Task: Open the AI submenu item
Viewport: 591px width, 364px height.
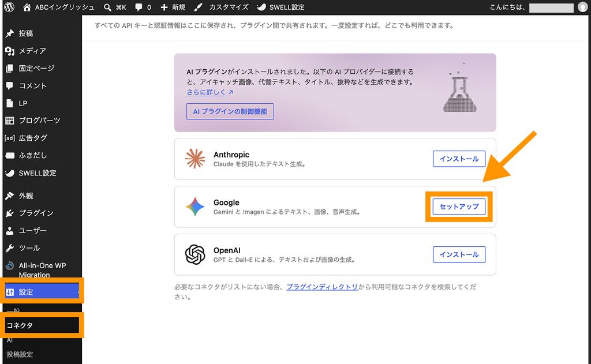Action: tap(9, 340)
